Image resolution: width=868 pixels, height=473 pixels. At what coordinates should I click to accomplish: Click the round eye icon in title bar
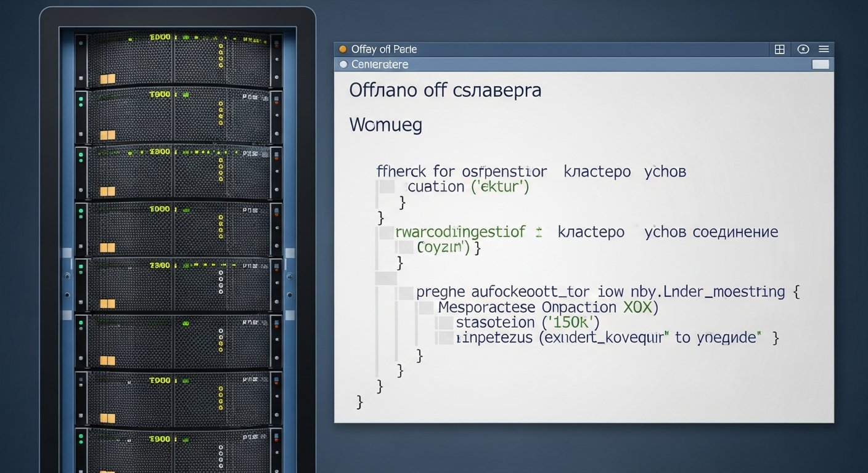point(803,49)
